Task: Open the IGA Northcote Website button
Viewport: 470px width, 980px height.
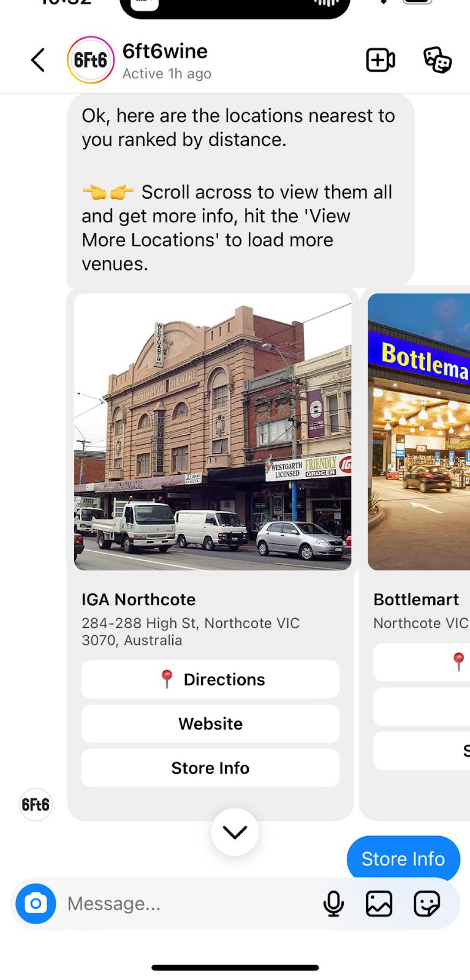Action: pyautogui.click(x=210, y=723)
